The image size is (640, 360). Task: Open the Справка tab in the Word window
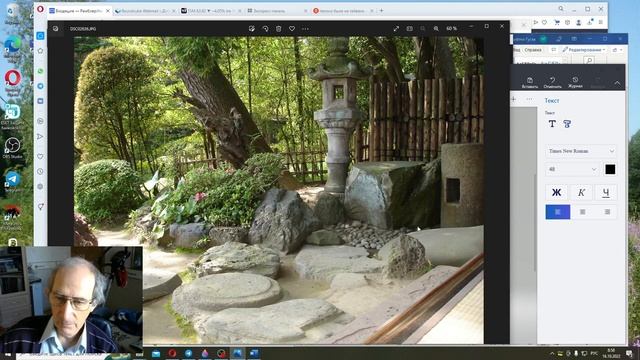(533, 50)
